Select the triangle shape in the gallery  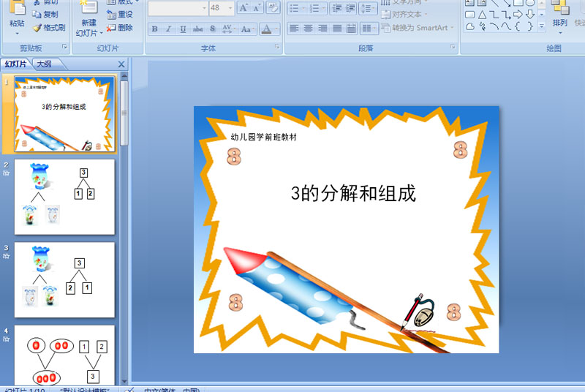[x=483, y=15]
